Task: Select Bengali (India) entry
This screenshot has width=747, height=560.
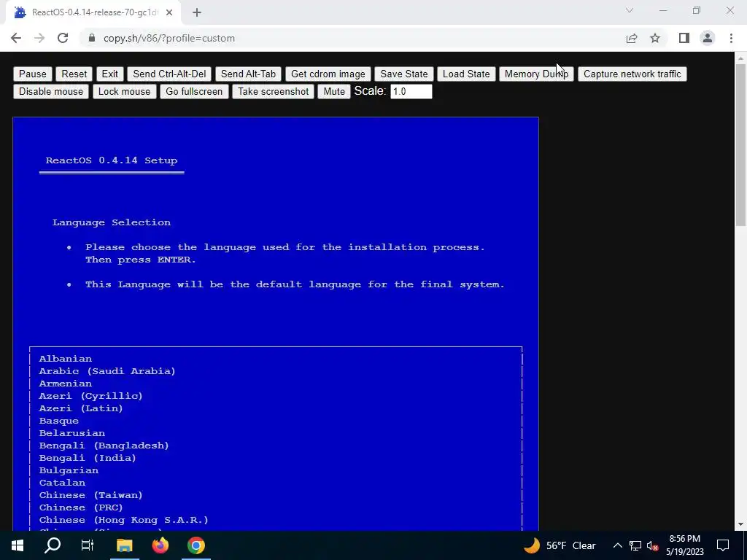Action: 88,458
